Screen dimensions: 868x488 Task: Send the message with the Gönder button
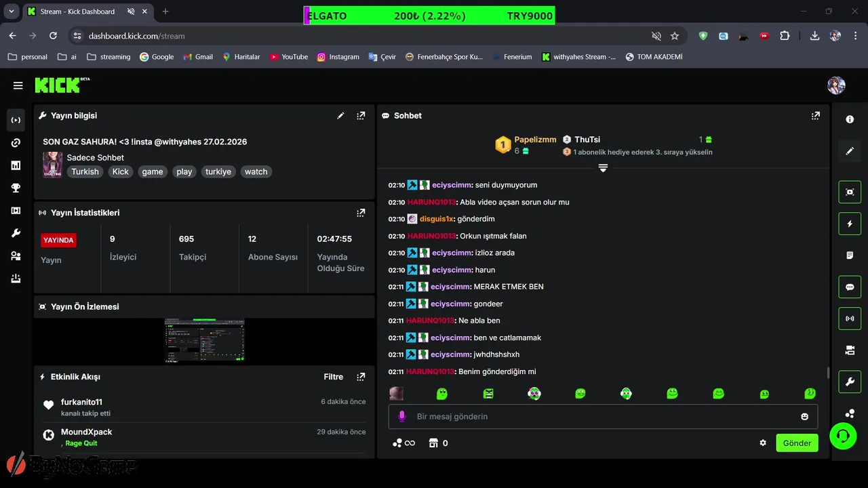click(797, 443)
